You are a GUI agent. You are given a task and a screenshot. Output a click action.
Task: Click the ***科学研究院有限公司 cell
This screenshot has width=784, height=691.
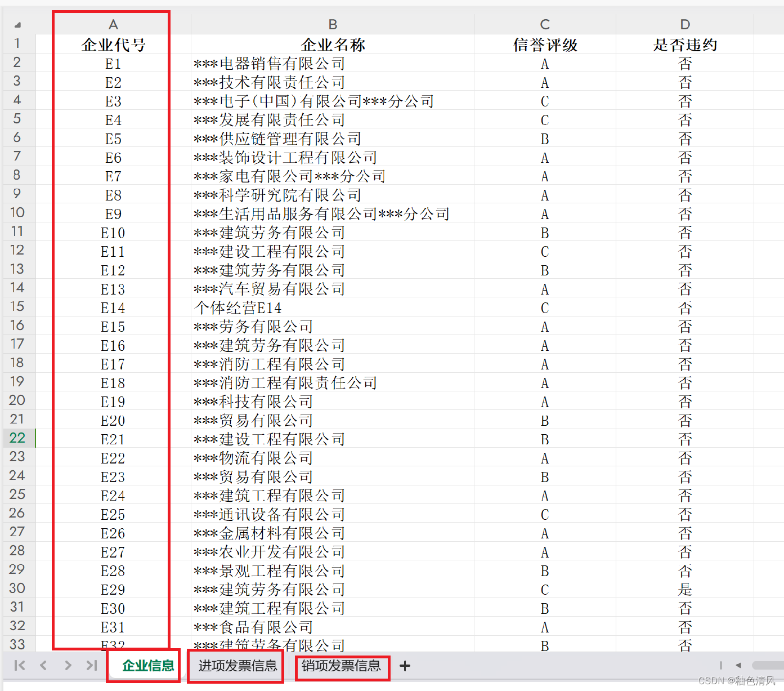[333, 195]
